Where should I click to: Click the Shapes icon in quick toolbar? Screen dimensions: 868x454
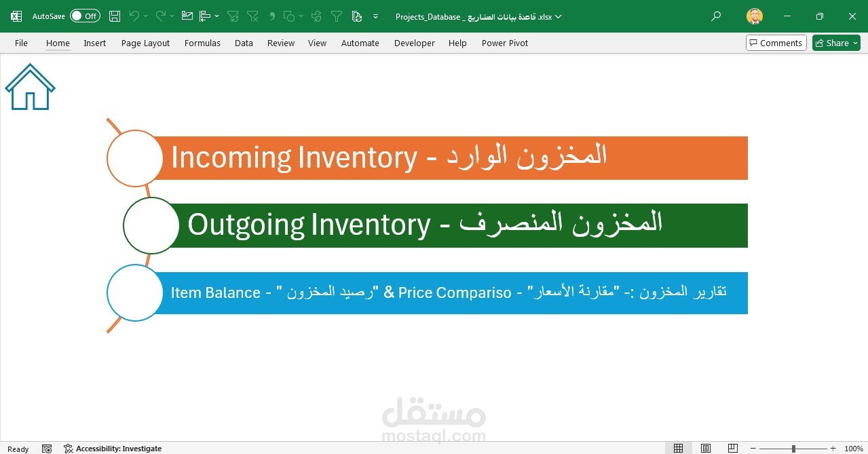click(289, 16)
